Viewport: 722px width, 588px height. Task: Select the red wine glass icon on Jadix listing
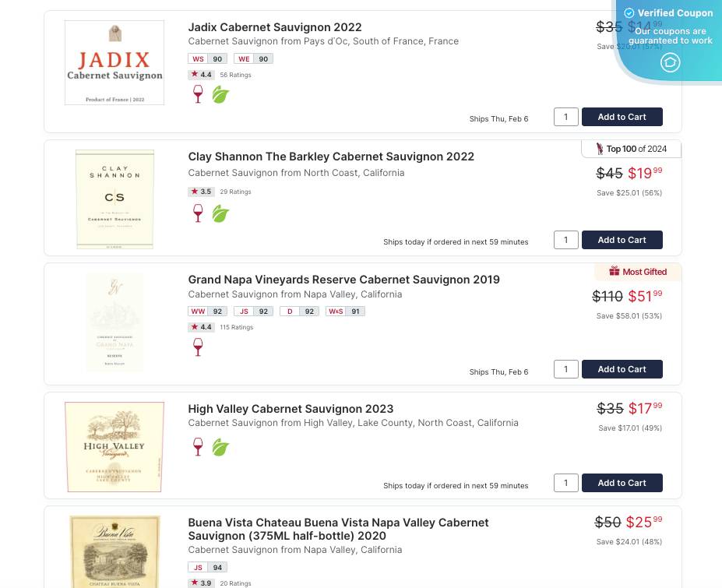click(x=198, y=93)
